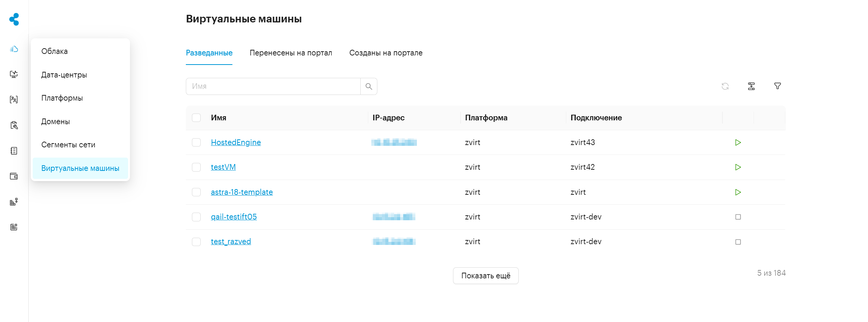Click the 5 из 184 counter

pyautogui.click(x=771, y=273)
